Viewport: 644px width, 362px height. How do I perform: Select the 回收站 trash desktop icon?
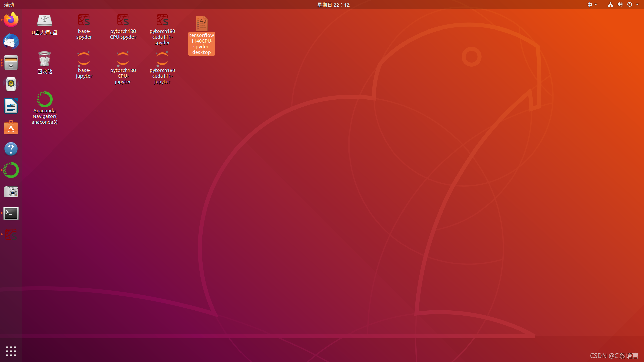[44, 63]
